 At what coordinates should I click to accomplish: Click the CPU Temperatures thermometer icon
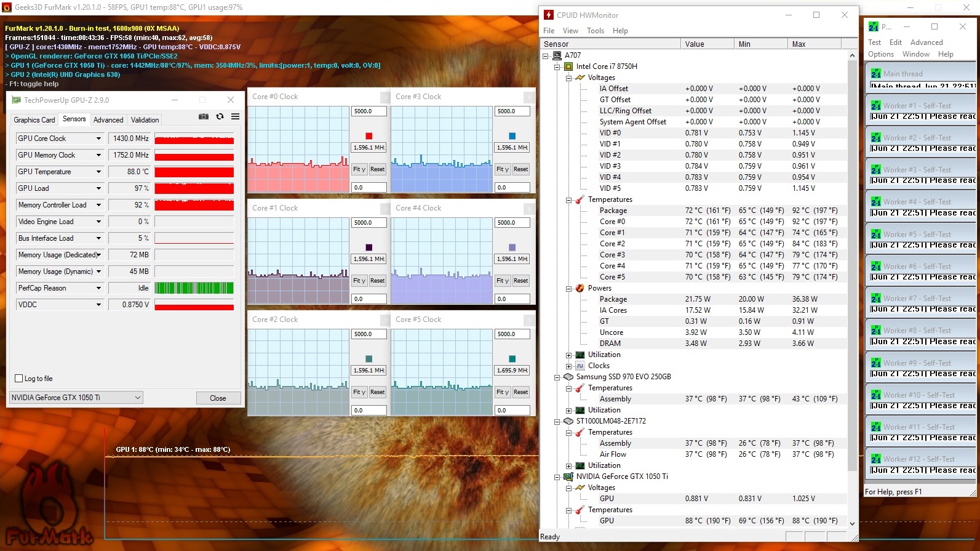pyautogui.click(x=580, y=199)
